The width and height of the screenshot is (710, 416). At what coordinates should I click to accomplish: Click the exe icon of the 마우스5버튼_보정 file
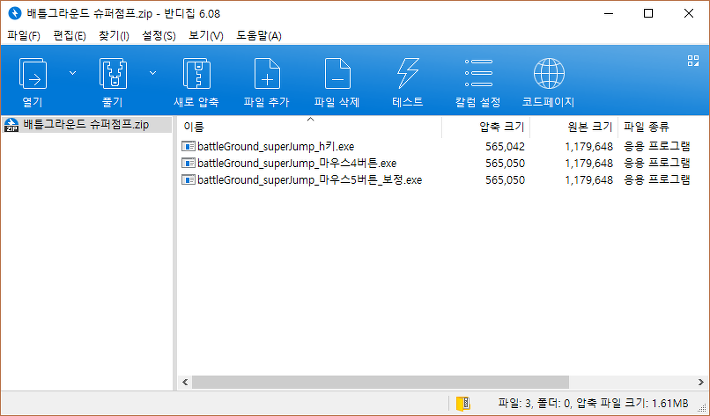point(188,180)
